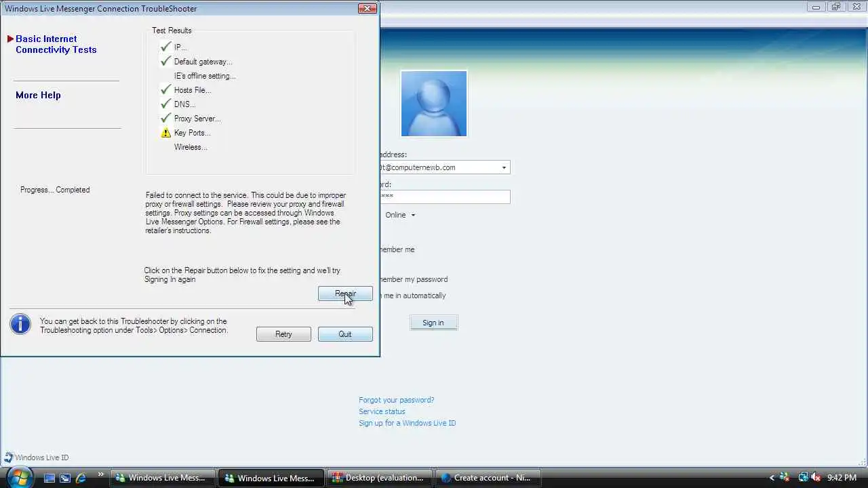
Task: Click the yellow warning icon beside Key Ports
Action: click(x=165, y=133)
